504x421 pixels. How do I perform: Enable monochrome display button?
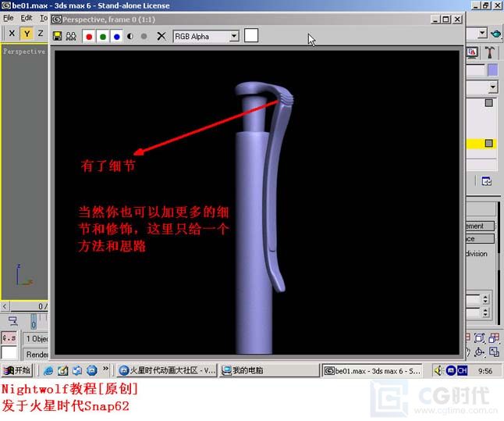144,37
